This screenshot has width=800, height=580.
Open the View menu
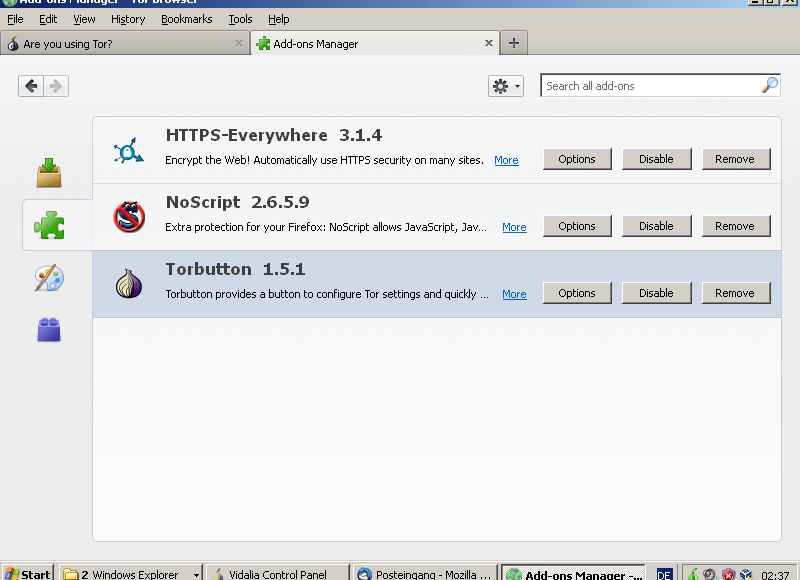[84, 19]
